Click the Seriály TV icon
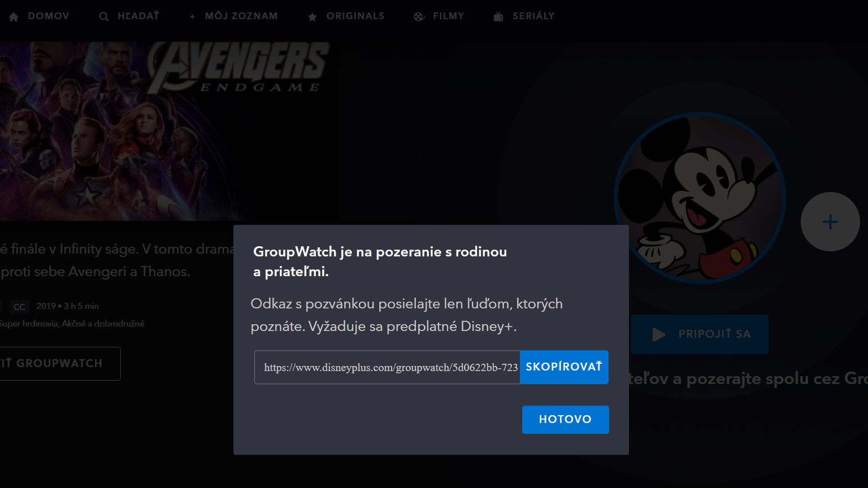This screenshot has height=488, width=868. tap(498, 17)
